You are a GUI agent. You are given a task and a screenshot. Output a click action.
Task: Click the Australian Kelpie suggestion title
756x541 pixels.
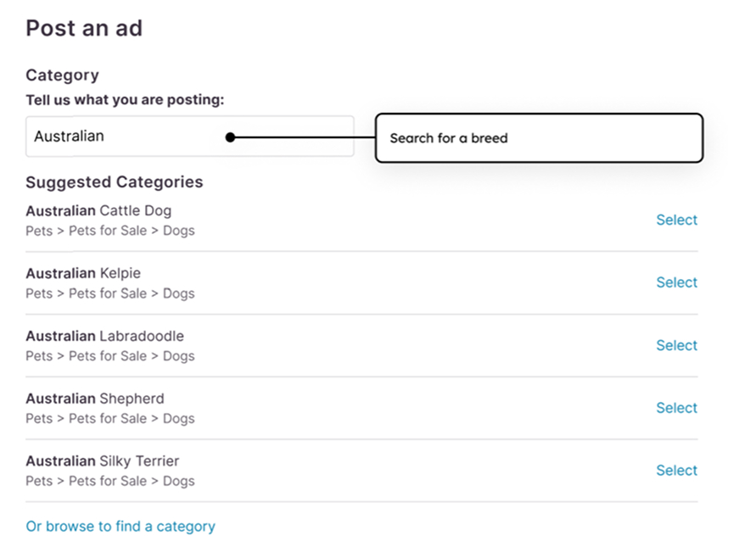pos(83,273)
